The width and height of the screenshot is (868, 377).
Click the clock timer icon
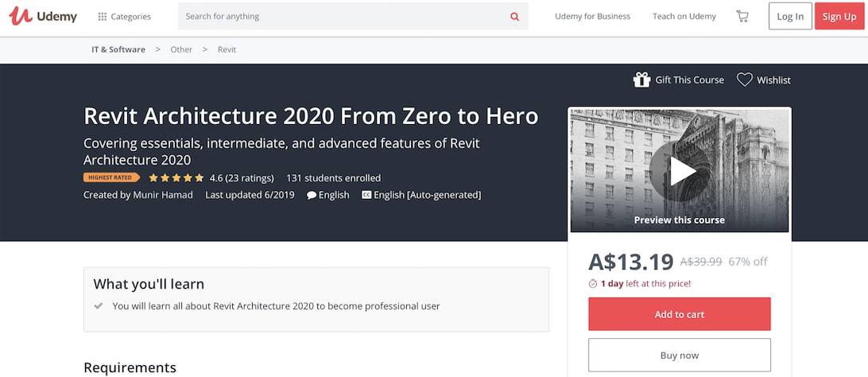(593, 284)
